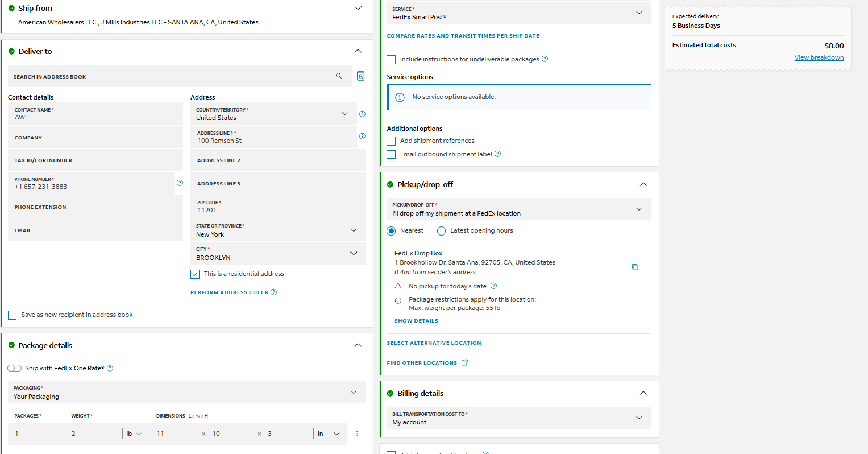Image resolution: width=868 pixels, height=454 pixels.
Task: Click the length dimension field showing 11
Action: [x=175, y=434]
